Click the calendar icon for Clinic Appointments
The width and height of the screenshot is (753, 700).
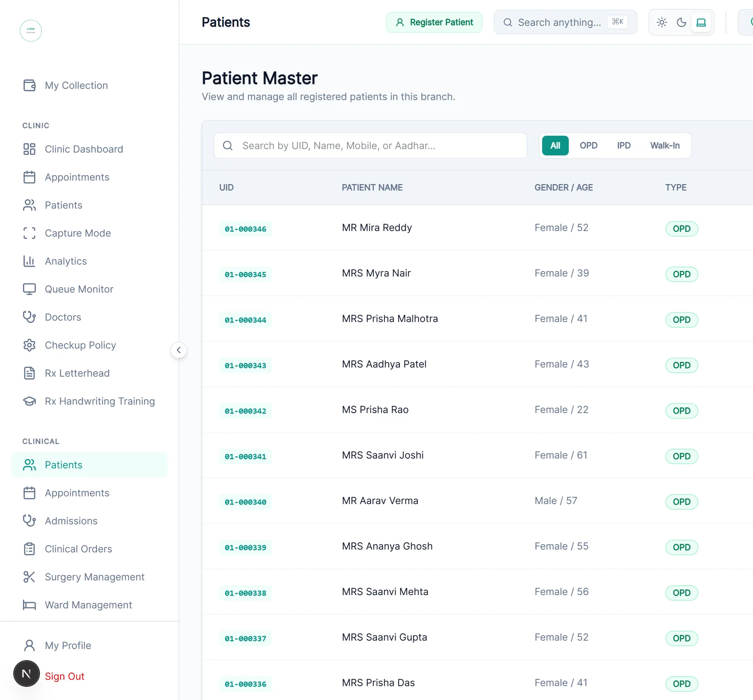(x=29, y=177)
